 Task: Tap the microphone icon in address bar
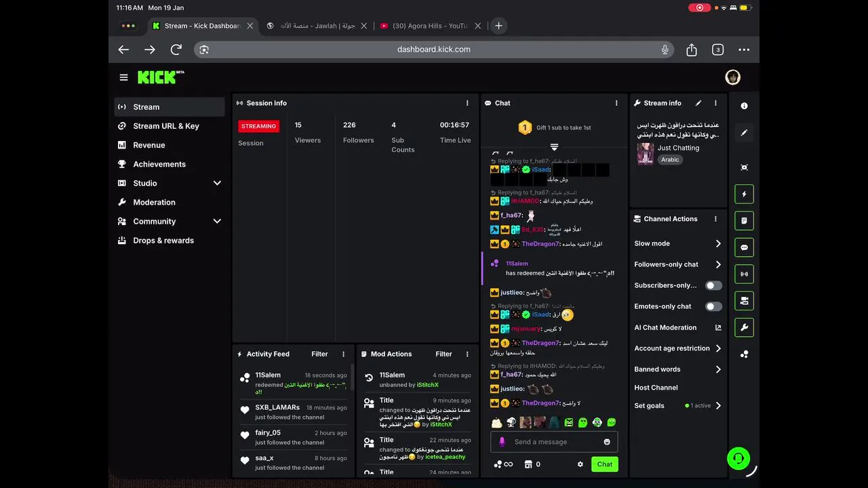point(665,49)
